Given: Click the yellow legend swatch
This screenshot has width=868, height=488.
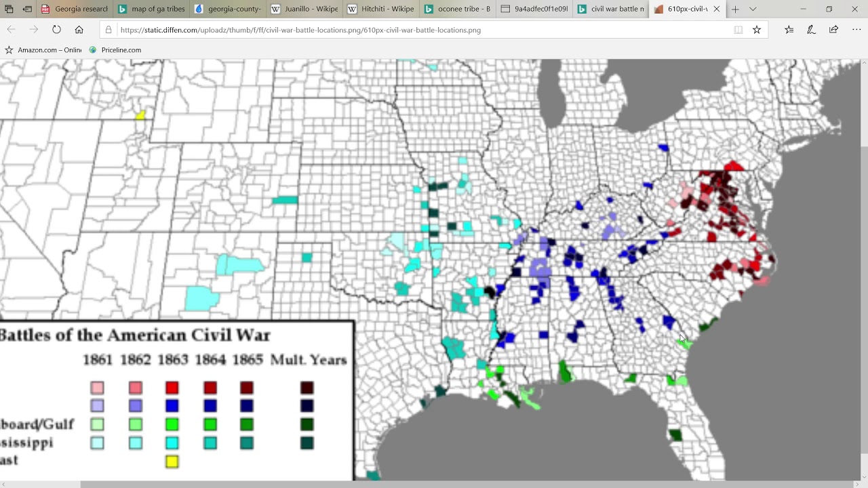Looking at the screenshot, I should pos(172,462).
